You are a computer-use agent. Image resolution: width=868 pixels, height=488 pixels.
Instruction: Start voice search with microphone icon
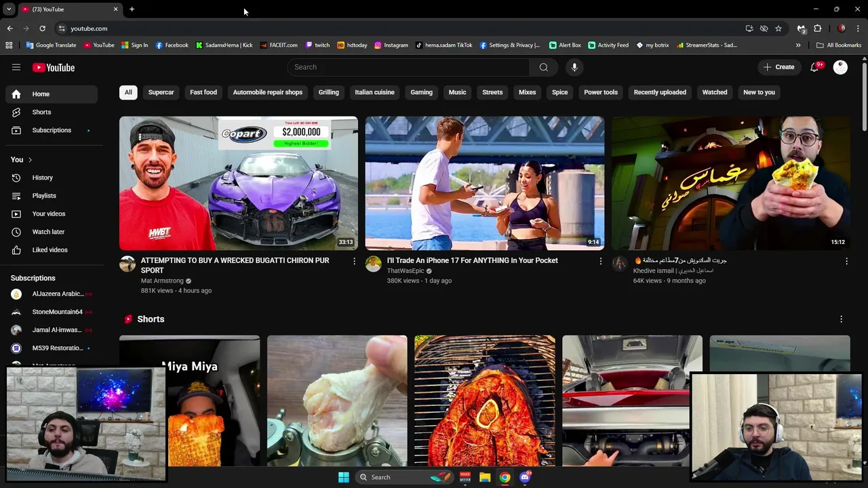(x=574, y=67)
